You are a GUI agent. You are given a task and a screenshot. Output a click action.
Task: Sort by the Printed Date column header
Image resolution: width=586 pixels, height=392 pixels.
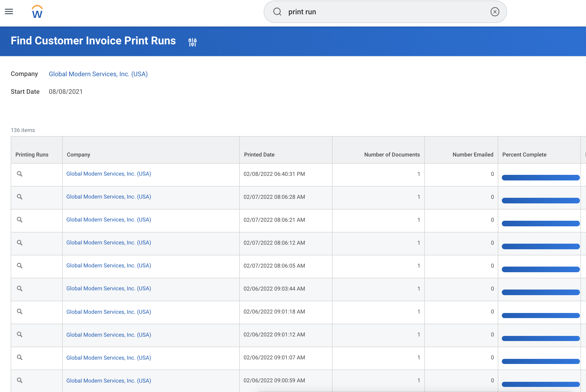click(259, 154)
